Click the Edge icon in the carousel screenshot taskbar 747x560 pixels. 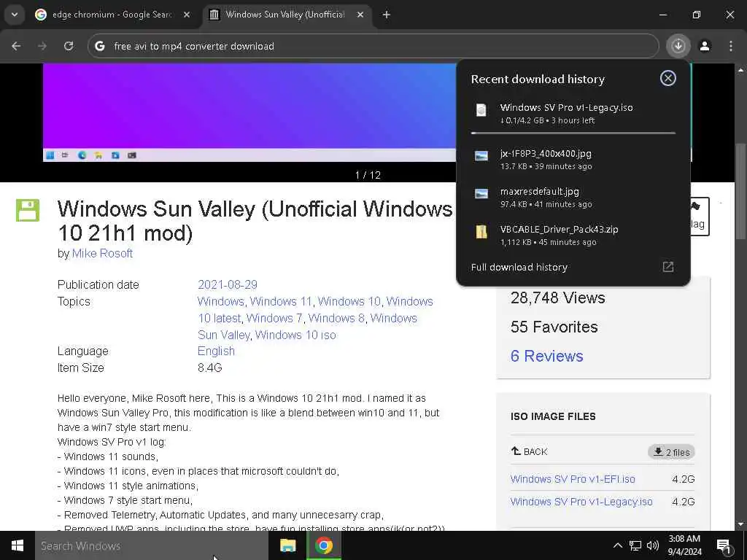pyautogui.click(x=82, y=155)
